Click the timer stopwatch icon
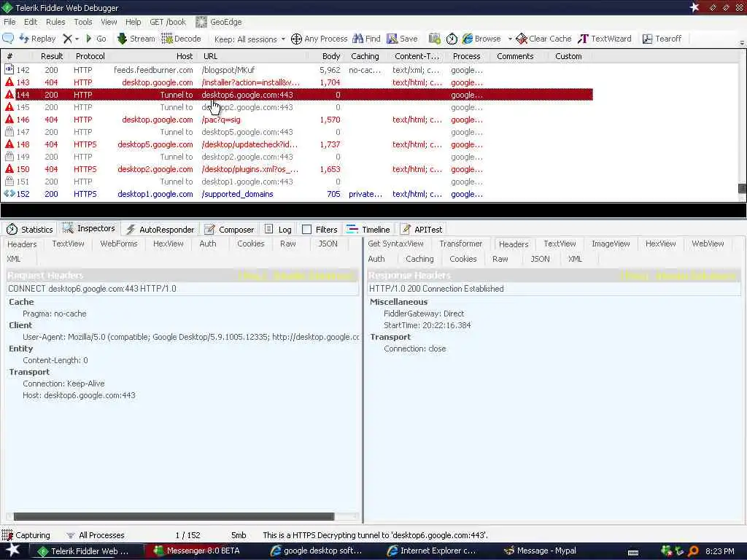 click(452, 39)
